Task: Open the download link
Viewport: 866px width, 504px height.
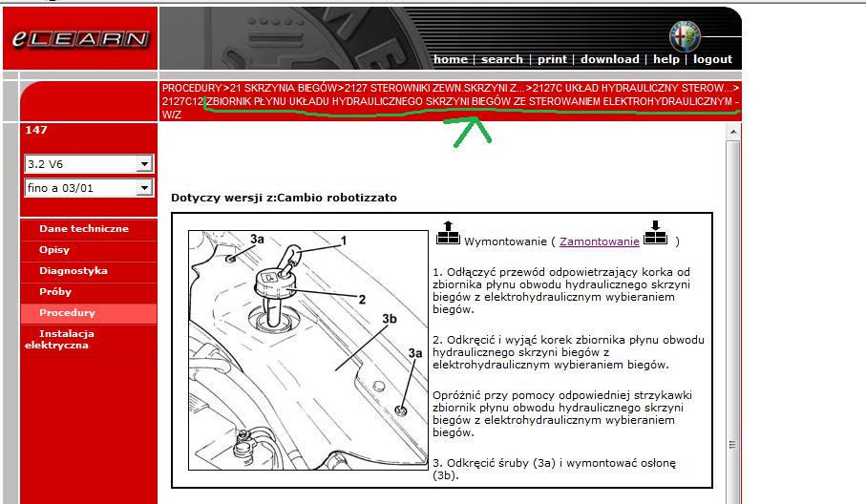Action: 610,59
